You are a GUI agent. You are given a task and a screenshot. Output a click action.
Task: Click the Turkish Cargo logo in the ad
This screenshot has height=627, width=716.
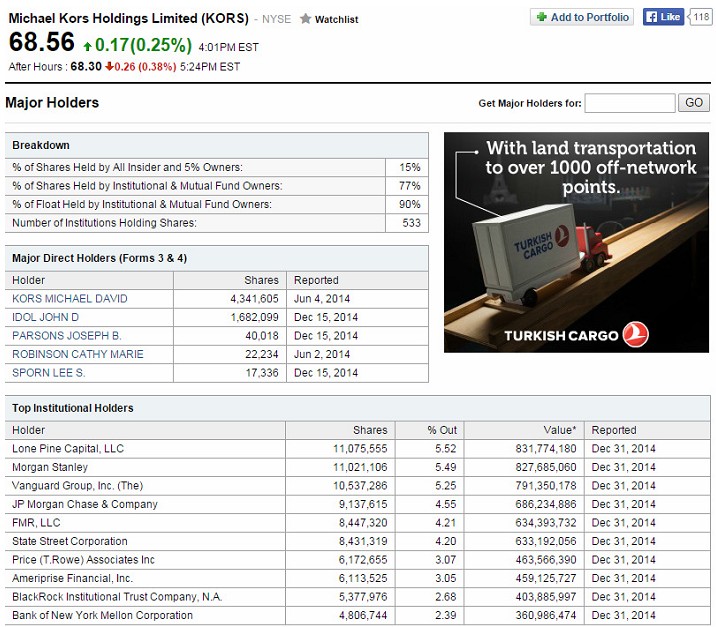click(576, 335)
